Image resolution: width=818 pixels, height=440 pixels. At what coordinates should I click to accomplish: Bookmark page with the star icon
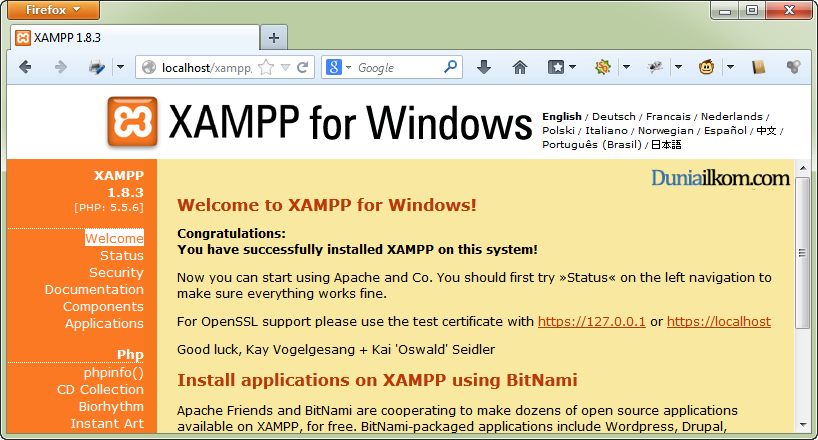point(266,67)
